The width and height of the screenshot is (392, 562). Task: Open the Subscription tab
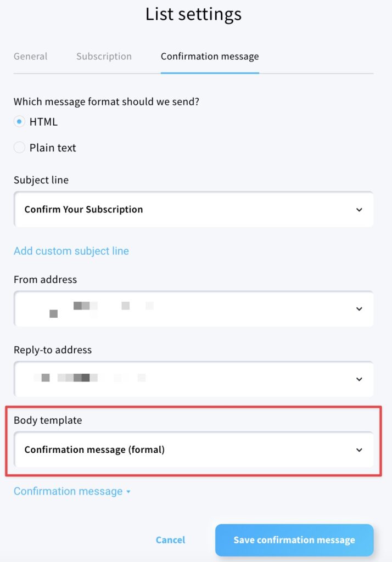click(103, 56)
